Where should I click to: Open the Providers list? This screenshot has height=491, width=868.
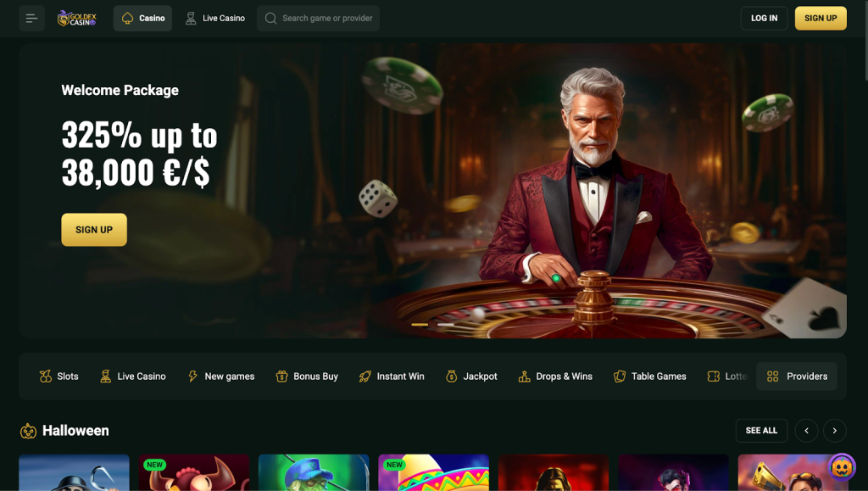coord(797,377)
